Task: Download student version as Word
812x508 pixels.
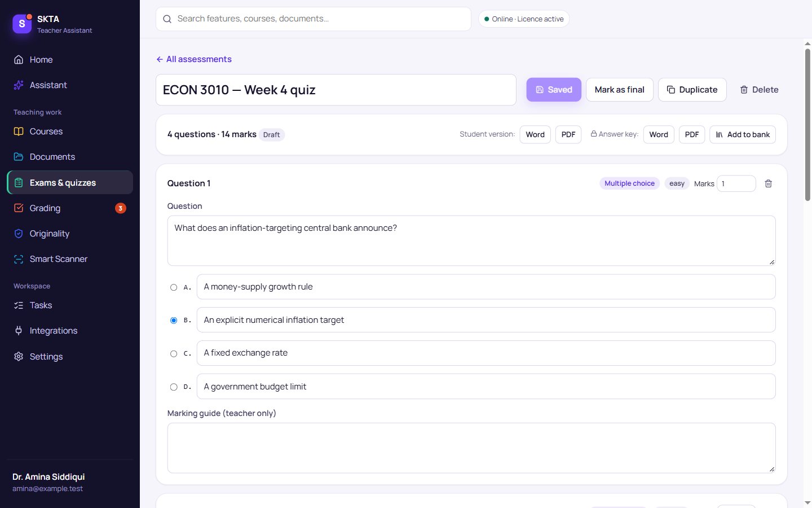Action: [x=535, y=134]
